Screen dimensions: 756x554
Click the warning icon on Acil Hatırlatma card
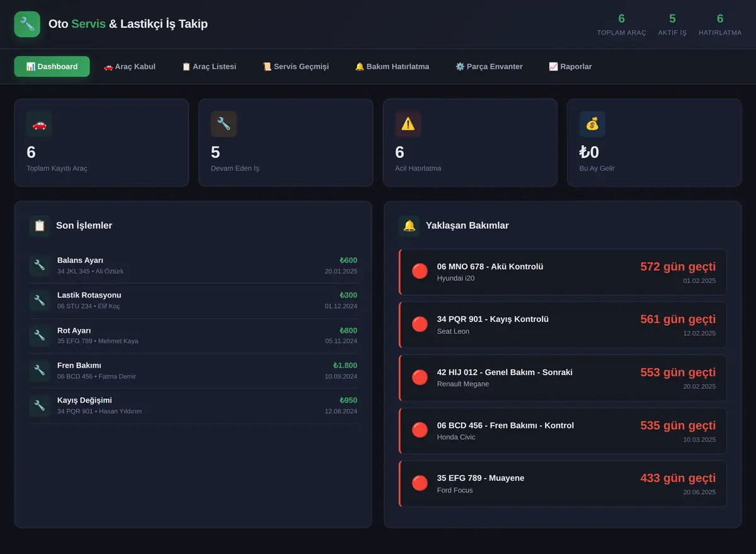tap(408, 124)
